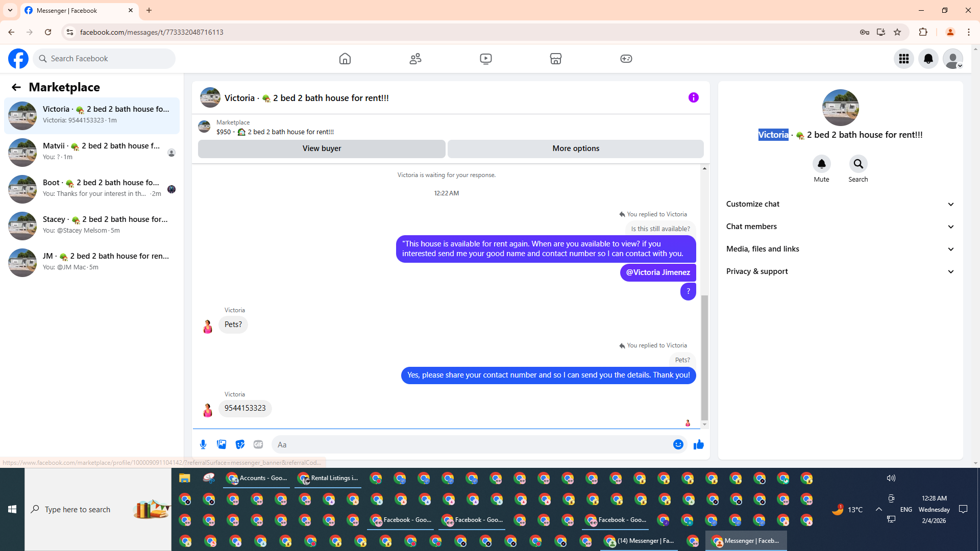The width and height of the screenshot is (980, 551).
Task: Search within the conversation
Action: point(858,164)
